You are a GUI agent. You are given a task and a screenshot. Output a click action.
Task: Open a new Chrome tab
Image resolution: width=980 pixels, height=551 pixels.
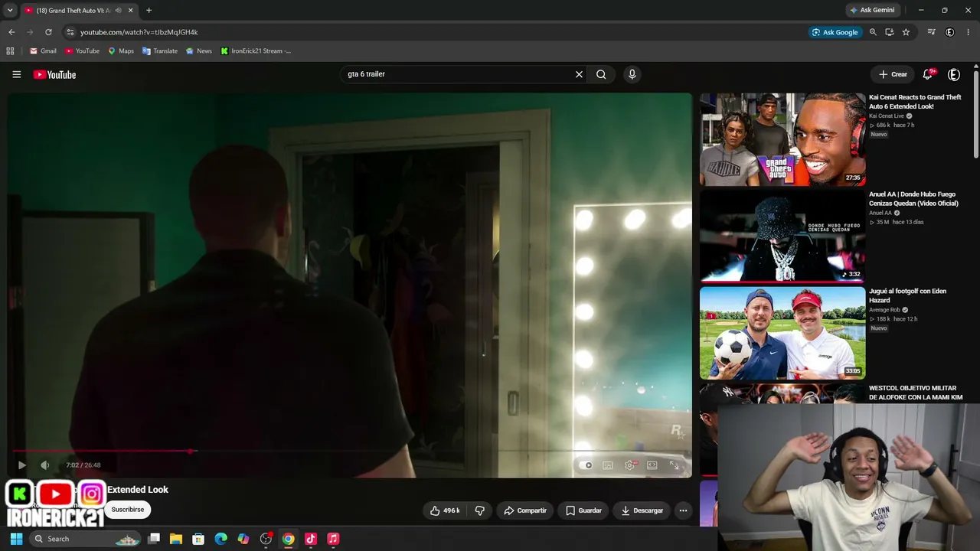point(149,10)
